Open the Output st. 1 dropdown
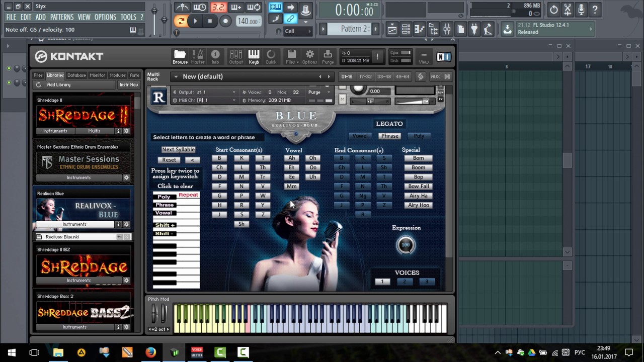The image size is (644, 362). click(204, 92)
